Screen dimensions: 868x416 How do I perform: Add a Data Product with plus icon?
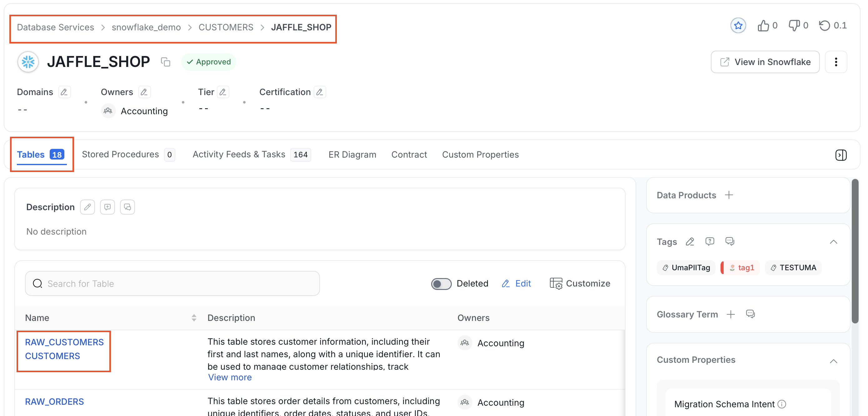729,195
